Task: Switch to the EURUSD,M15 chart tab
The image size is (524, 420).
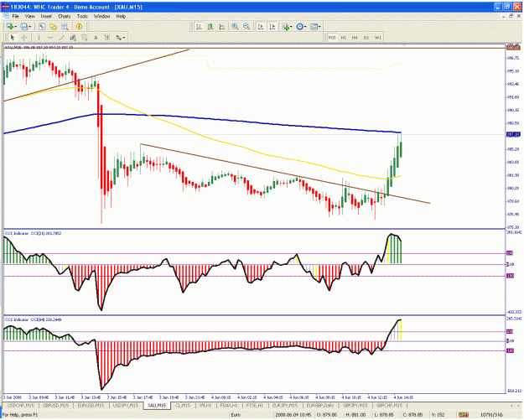Action: coord(91,405)
